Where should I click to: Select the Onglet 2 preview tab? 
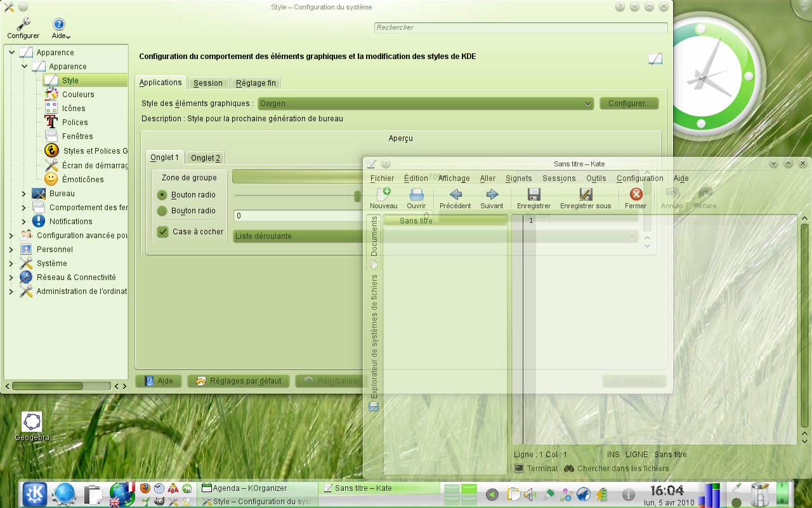[206, 158]
